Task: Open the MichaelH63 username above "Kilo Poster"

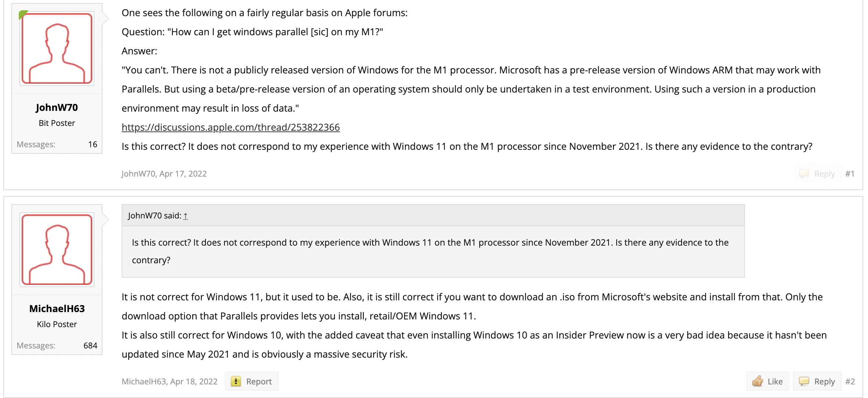Action: pyautogui.click(x=57, y=309)
